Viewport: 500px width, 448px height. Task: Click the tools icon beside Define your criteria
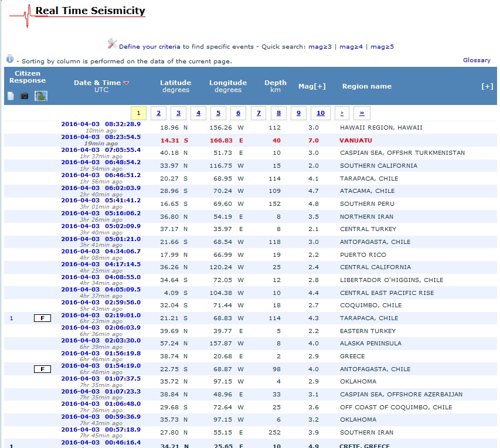coord(112,44)
